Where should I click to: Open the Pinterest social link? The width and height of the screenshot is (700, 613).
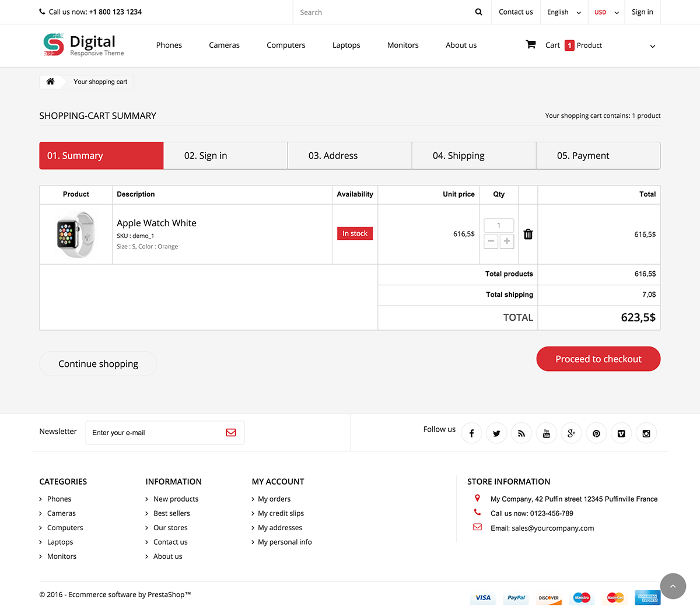click(x=596, y=433)
